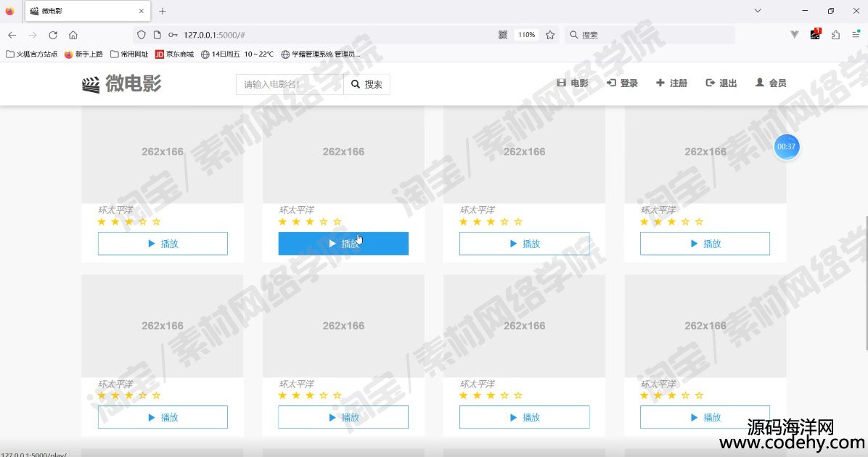The height and width of the screenshot is (457, 868).
Task: Open the weather 14日周五 bookmark
Action: [237, 54]
